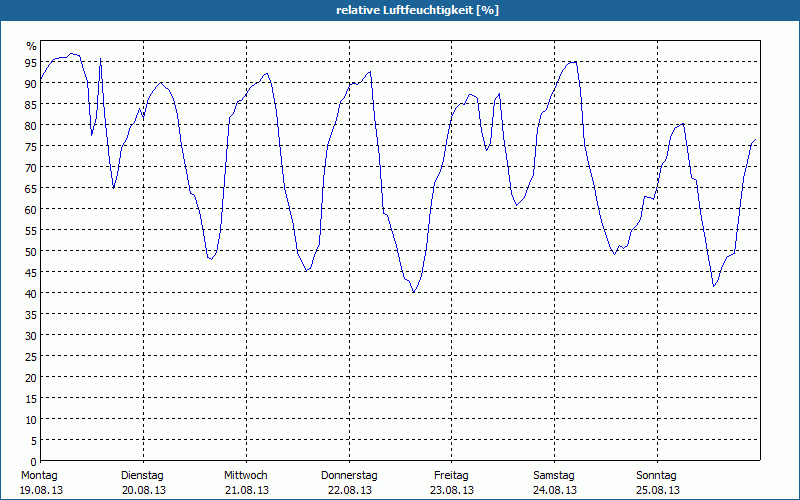Click the date label '24.08.13'

(555, 490)
